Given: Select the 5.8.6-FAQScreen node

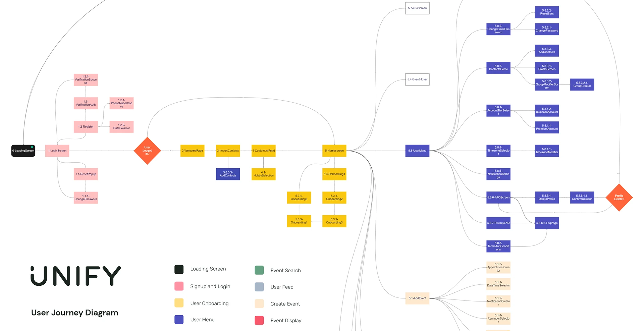Looking at the screenshot, I should point(498,198).
